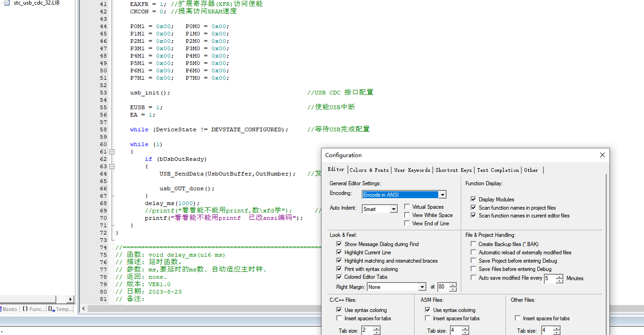
Task: Click the usb_OUT_done() line in editor
Action: click(187, 188)
